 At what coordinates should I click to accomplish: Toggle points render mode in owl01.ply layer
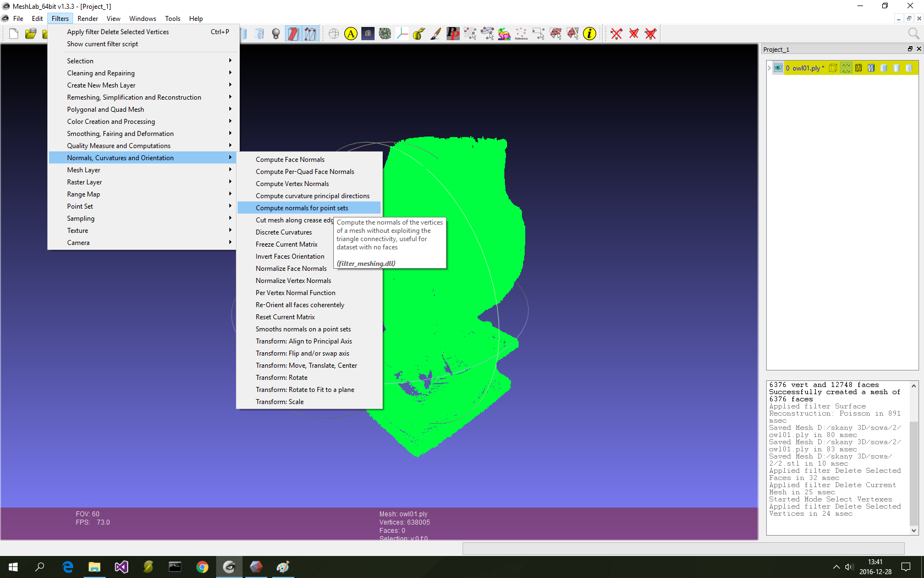[x=846, y=68]
